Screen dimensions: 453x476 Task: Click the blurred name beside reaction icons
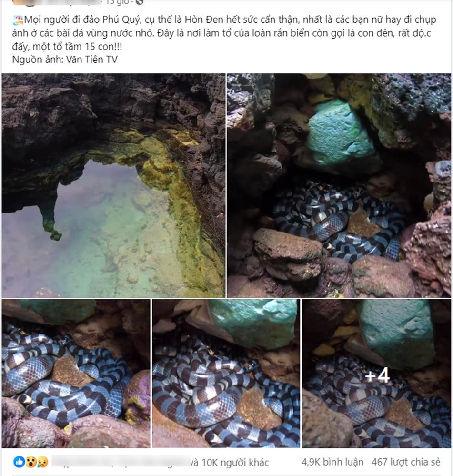tap(121, 461)
